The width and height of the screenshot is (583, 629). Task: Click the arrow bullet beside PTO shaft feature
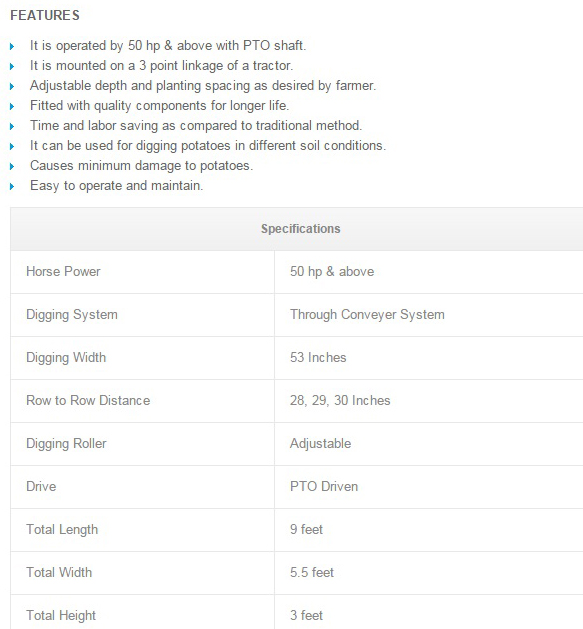click(12, 47)
